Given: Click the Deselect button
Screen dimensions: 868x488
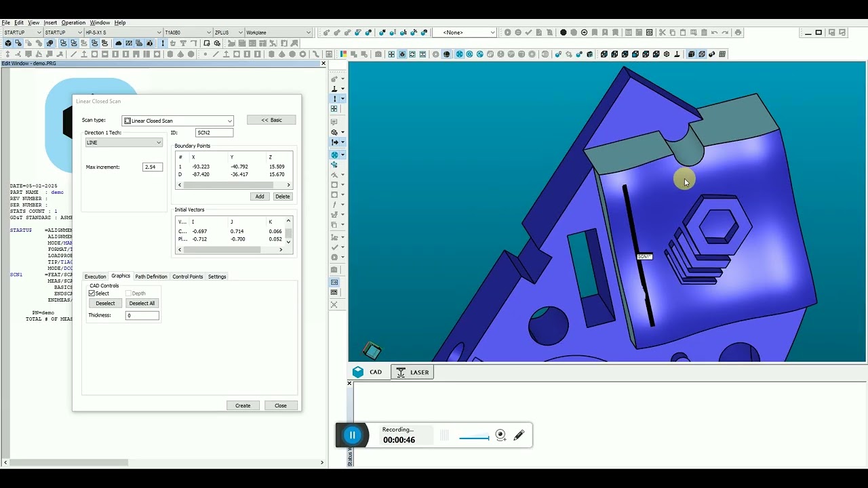Looking at the screenshot, I should click(x=105, y=303).
